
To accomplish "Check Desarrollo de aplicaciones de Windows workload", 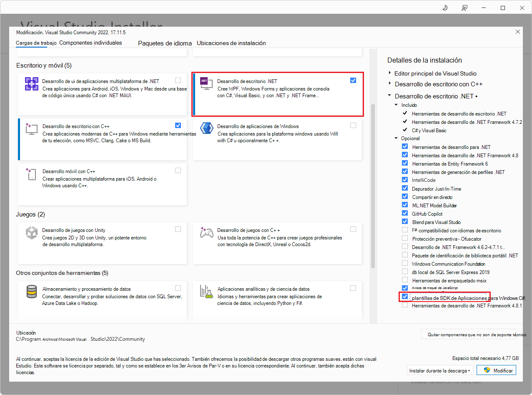I will pos(354,125).
